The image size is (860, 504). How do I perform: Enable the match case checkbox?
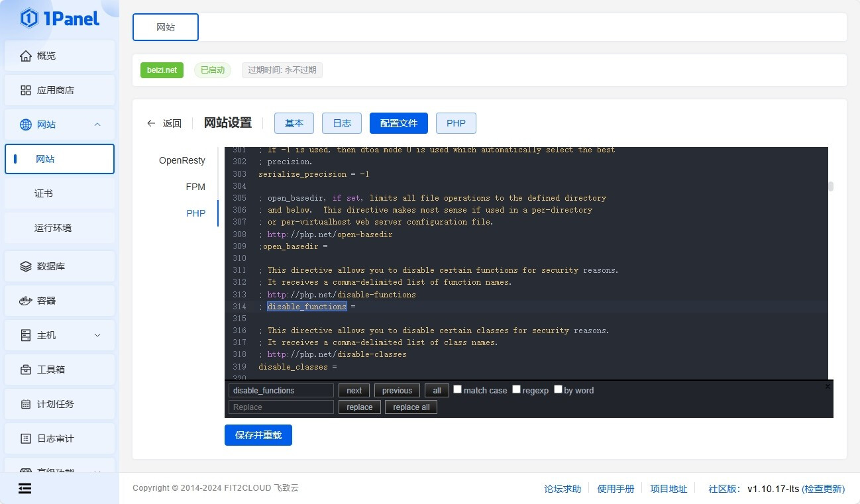point(457,389)
